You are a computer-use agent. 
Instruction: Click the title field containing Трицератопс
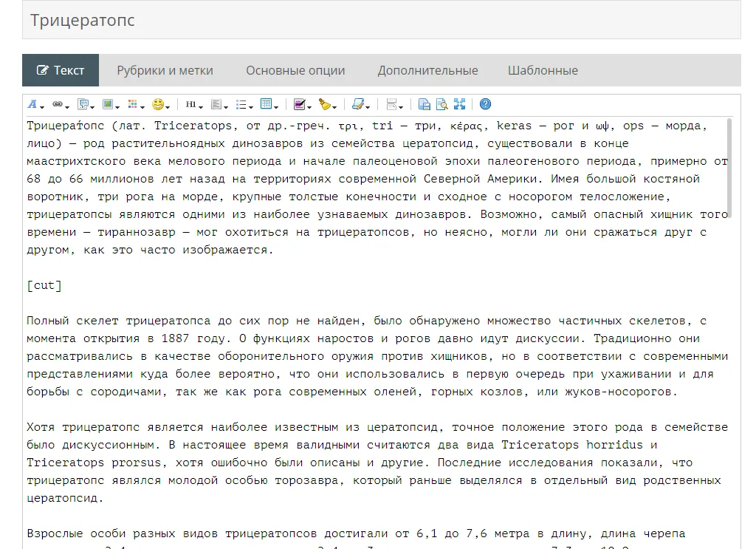381,20
